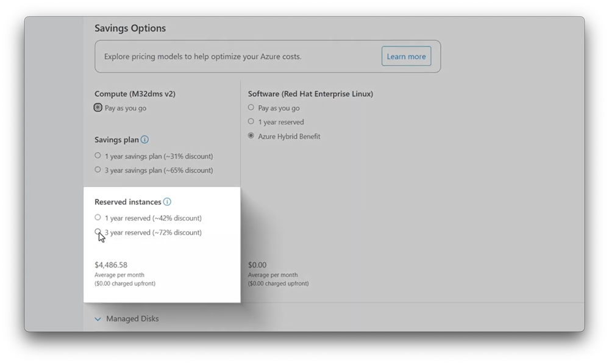Select 1 year reserved (~42% discount)

(x=98, y=218)
